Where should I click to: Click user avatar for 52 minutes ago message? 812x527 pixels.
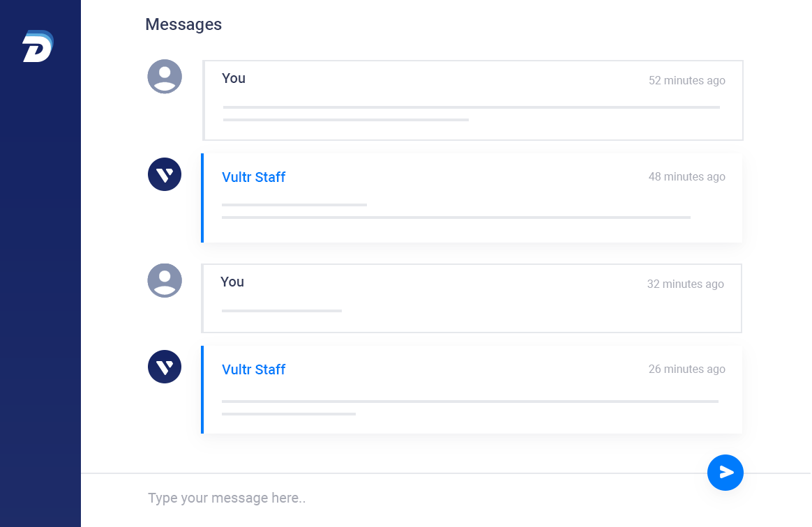pos(165,77)
